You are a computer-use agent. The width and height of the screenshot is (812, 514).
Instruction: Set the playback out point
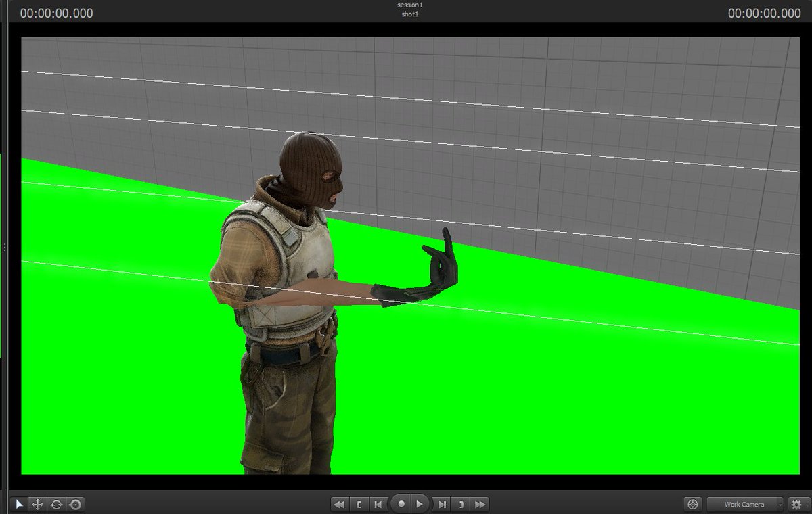point(461,504)
